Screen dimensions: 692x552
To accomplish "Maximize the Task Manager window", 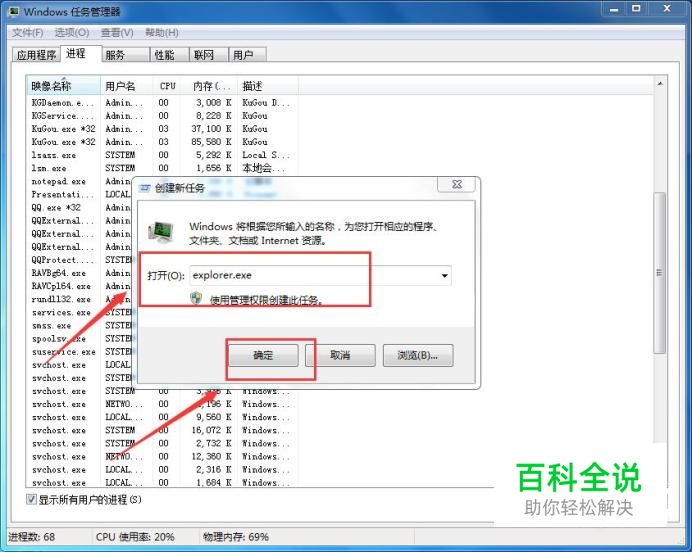I will (636, 8).
